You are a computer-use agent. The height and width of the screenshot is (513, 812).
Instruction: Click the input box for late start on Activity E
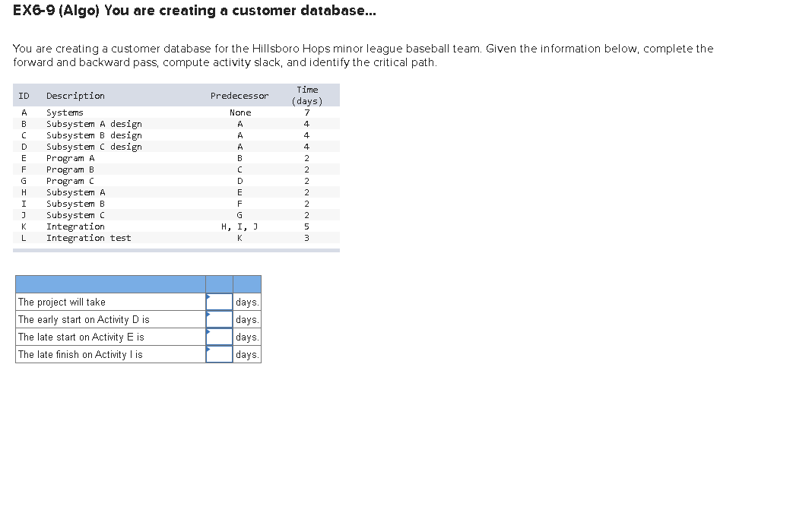[x=219, y=337]
